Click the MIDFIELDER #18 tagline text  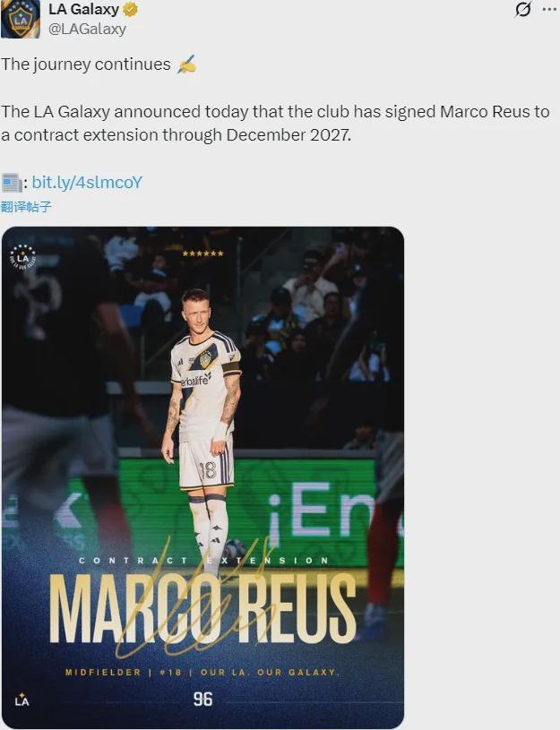pos(202,673)
